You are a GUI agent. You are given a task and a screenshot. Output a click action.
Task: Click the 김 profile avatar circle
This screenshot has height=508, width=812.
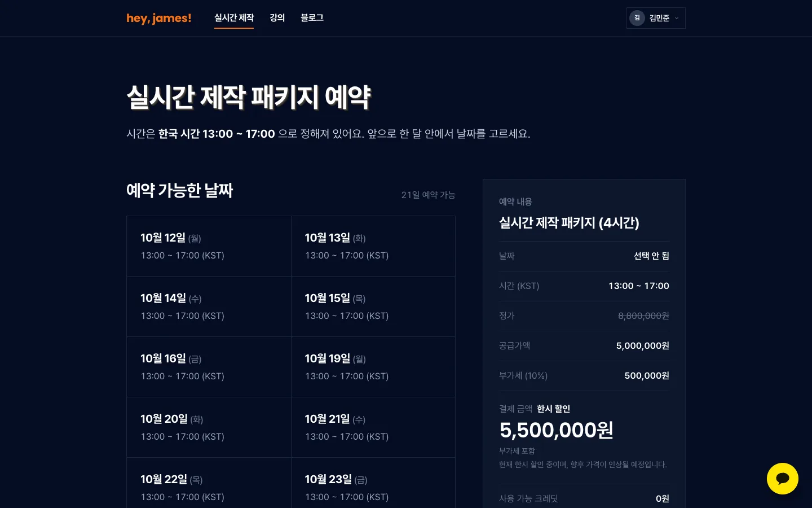pos(637,18)
